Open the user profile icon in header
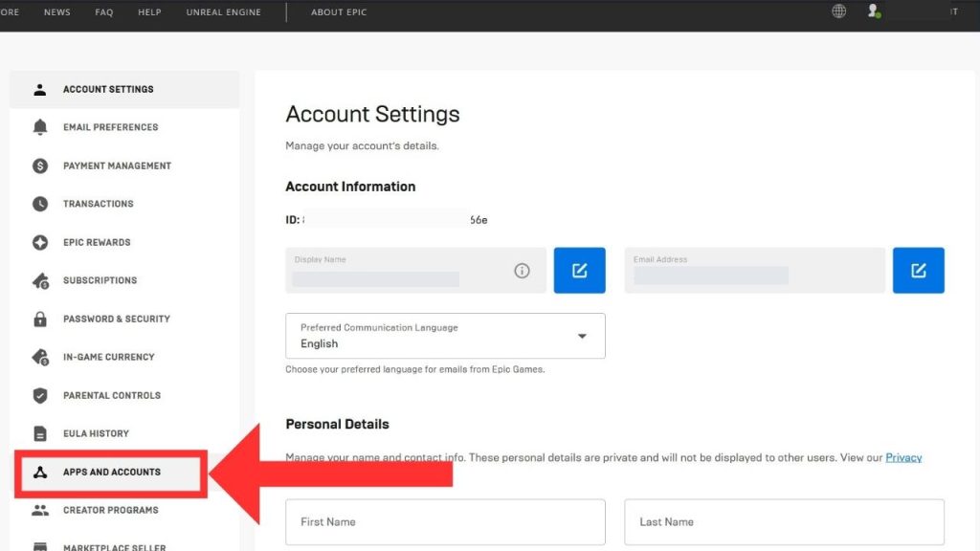980x551 pixels. click(874, 11)
